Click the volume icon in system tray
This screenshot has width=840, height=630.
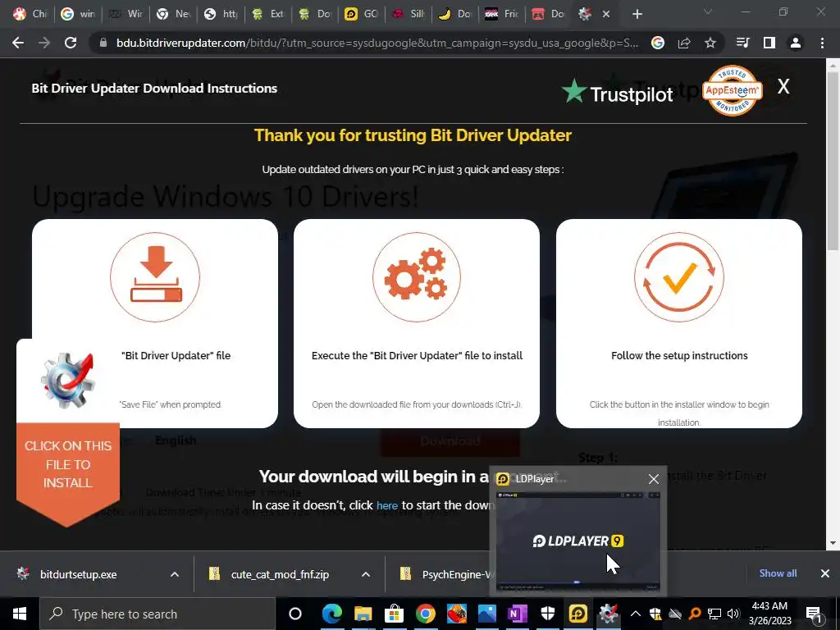point(733,614)
